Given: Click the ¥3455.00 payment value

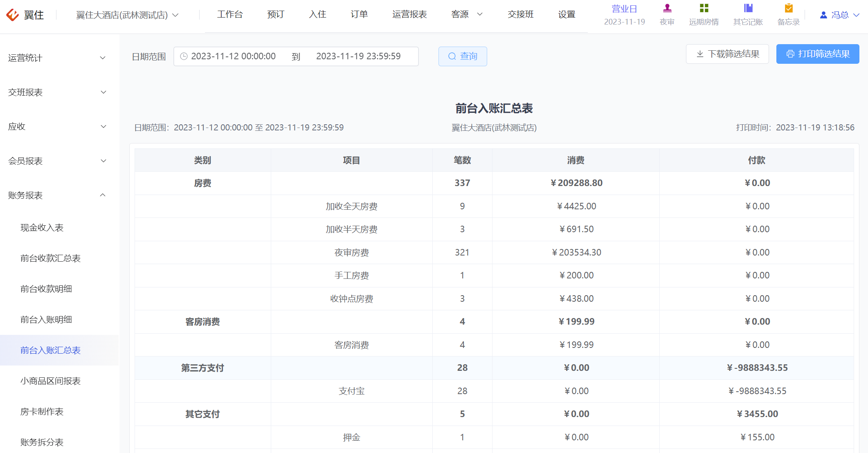Looking at the screenshot, I should tap(757, 414).
